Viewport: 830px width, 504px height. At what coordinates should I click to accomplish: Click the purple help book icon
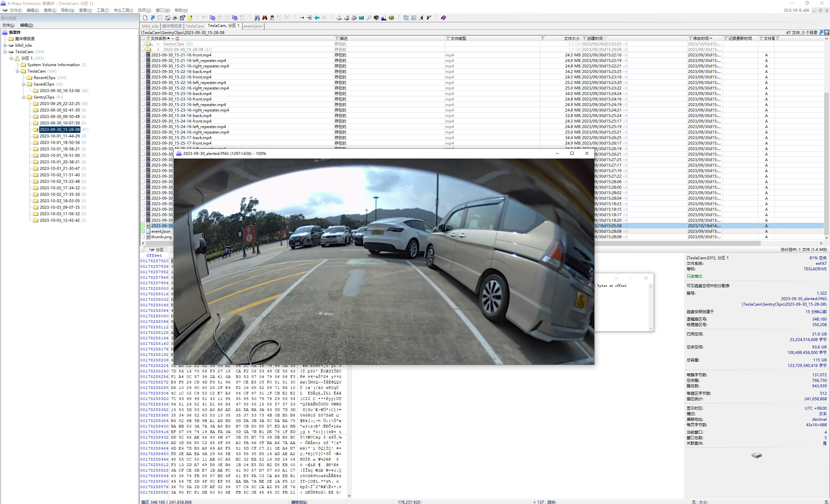pyautogui.click(x=443, y=18)
